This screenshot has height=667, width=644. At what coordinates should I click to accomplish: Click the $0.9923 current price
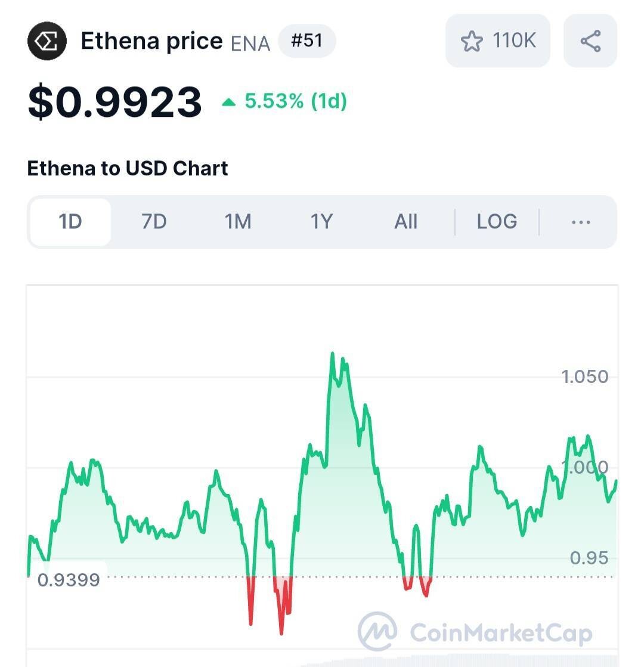(x=114, y=101)
